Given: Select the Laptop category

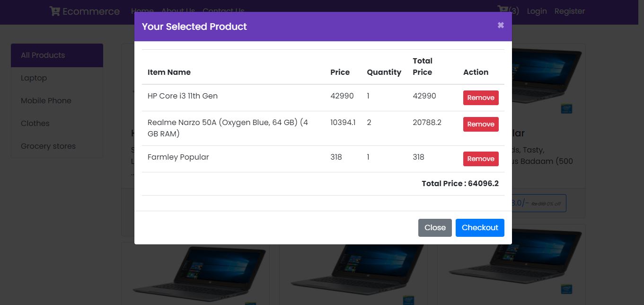Looking at the screenshot, I should point(34,78).
